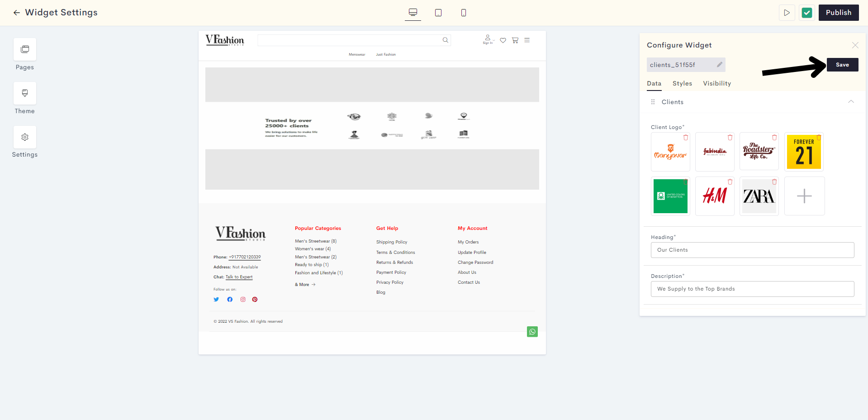This screenshot has width=868, height=420.
Task: Select the H&M logo thumbnail
Action: 715,196
